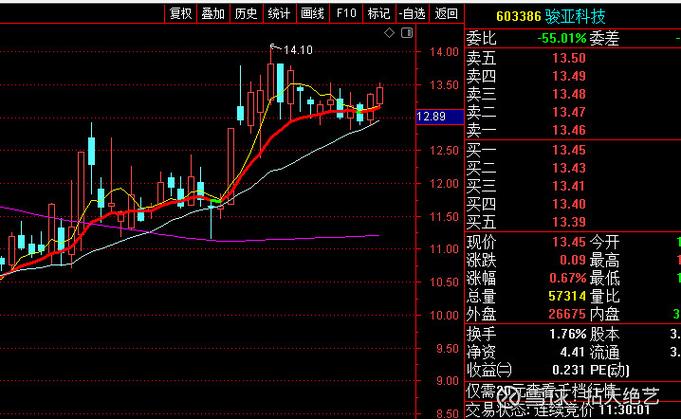Click the 标记 mark button
The height and width of the screenshot is (419, 681).
[379, 13]
